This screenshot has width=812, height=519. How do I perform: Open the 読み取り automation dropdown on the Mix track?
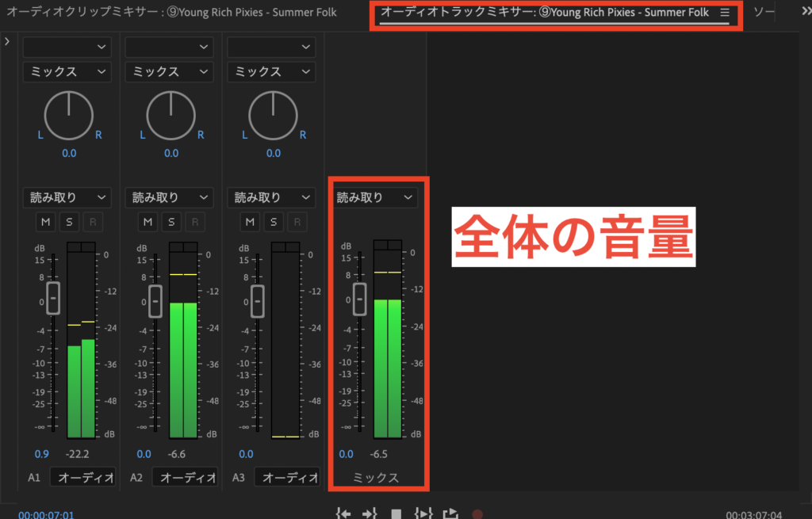[375, 197]
